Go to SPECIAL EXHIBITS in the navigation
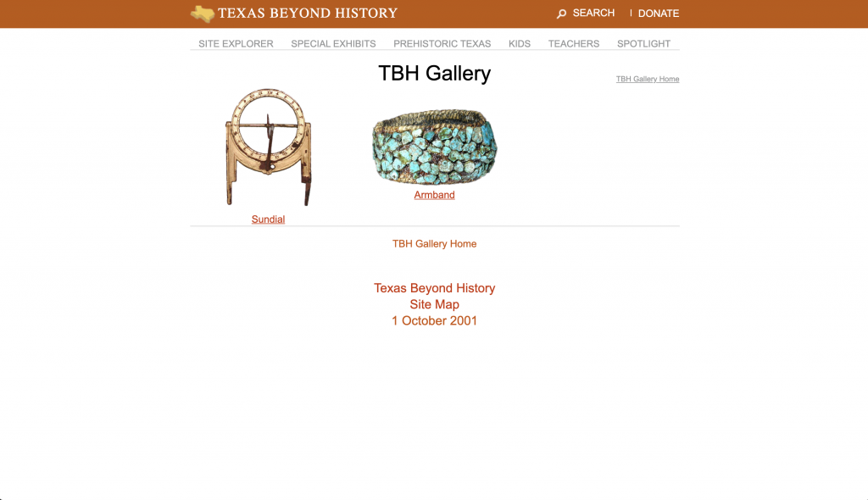The width and height of the screenshot is (868, 500). coord(333,44)
